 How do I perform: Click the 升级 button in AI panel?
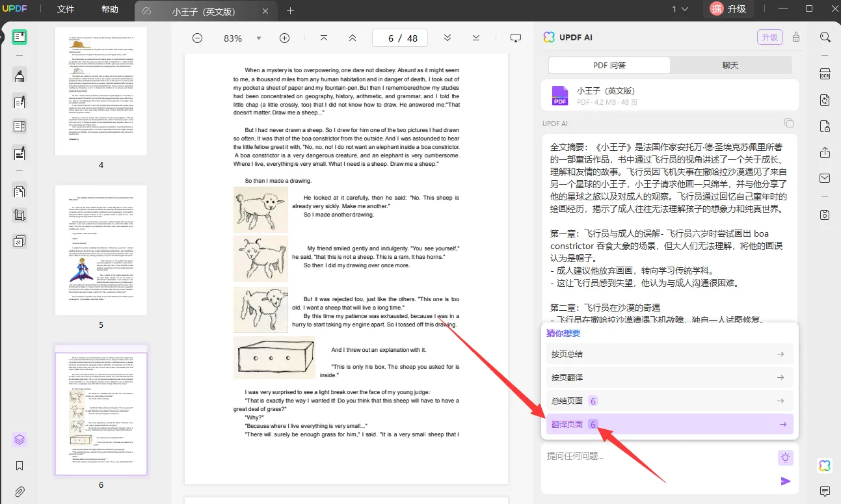(x=770, y=37)
